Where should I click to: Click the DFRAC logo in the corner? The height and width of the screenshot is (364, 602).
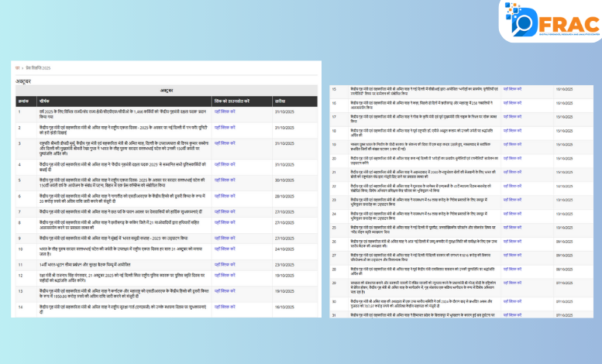(x=552, y=21)
